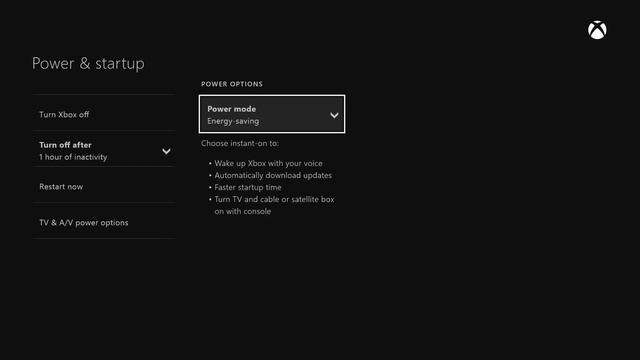This screenshot has height=360, width=640.
Task: Open the Power mode dropdown
Action: coord(272,114)
